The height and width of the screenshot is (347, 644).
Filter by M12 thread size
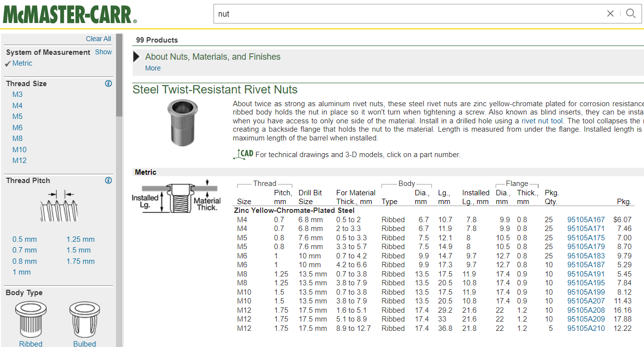tap(20, 161)
